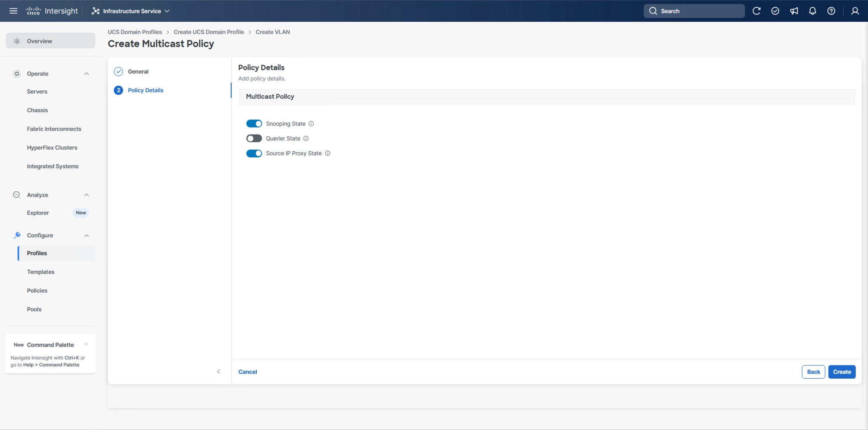Collapse the Configure section in the sidebar
The width and height of the screenshot is (868, 430).
click(x=86, y=235)
